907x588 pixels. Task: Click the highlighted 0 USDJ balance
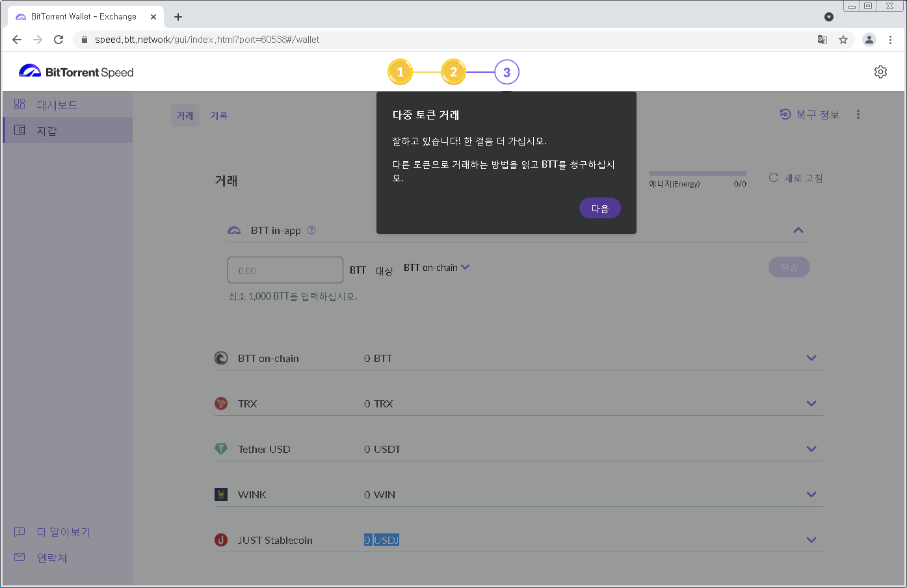(x=382, y=540)
